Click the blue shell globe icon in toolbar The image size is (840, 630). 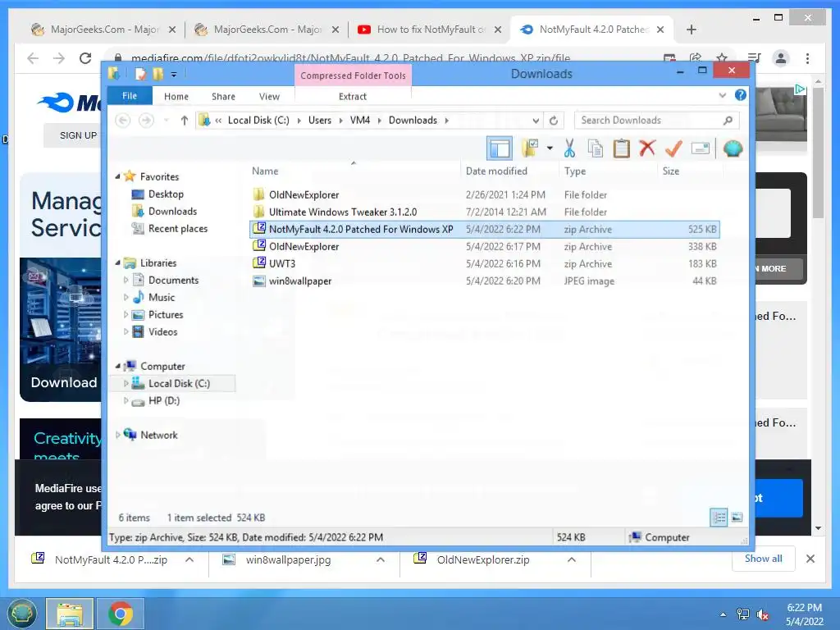[x=733, y=148]
